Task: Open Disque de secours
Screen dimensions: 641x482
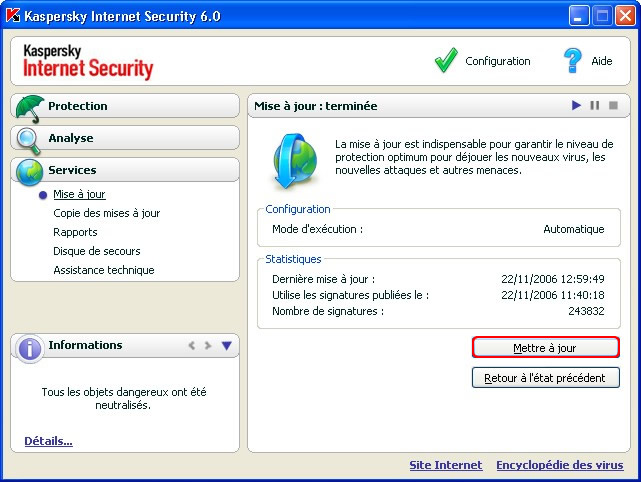Action: pos(97,251)
